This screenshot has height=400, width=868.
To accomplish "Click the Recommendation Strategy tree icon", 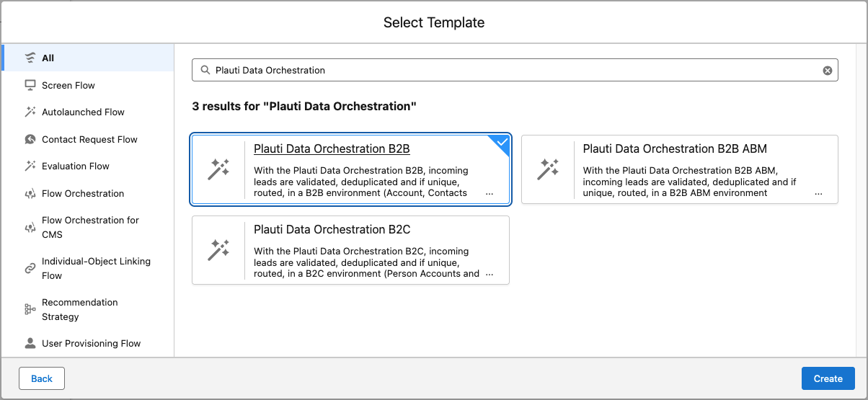I will [30, 309].
